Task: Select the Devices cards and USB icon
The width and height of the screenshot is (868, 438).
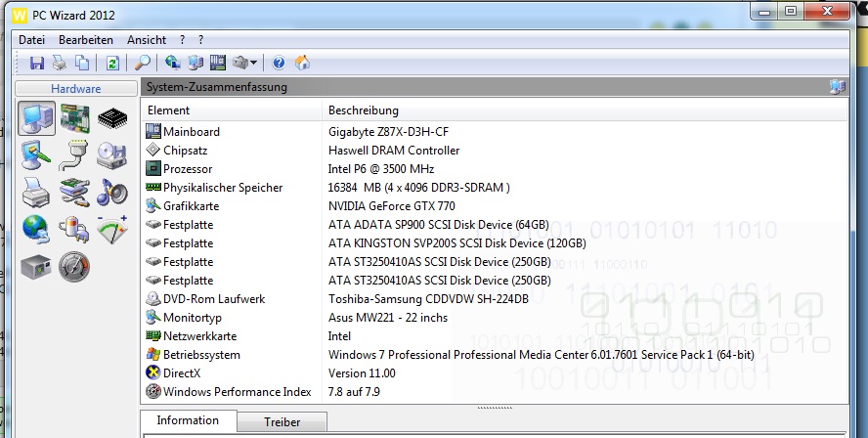Action: pos(74,193)
